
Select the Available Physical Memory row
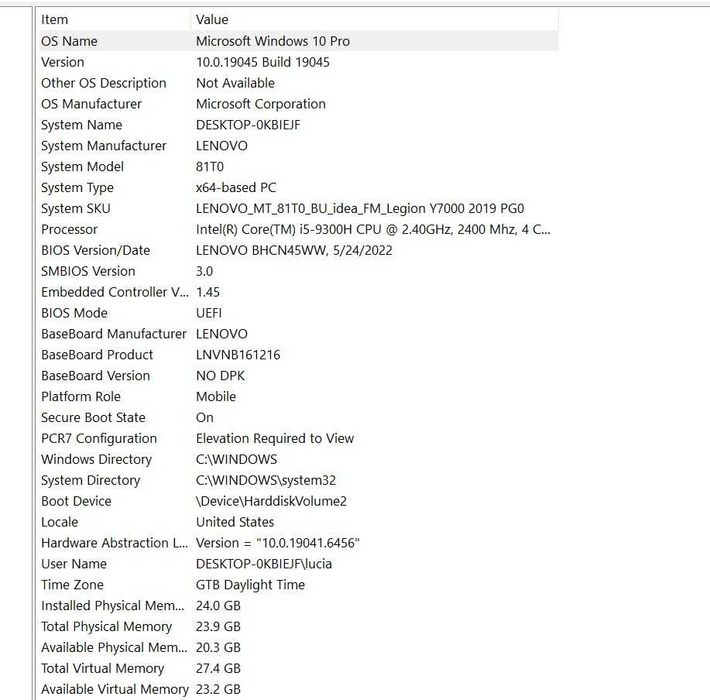click(297, 647)
